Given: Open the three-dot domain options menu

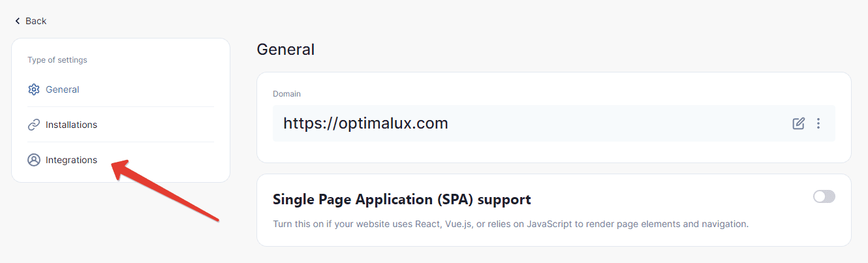Looking at the screenshot, I should [x=818, y=123].
